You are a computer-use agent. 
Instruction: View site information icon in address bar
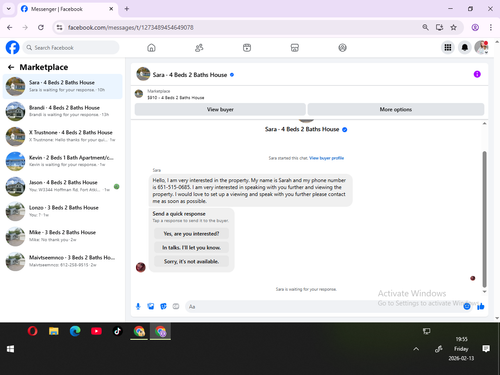tap(59, 27)
